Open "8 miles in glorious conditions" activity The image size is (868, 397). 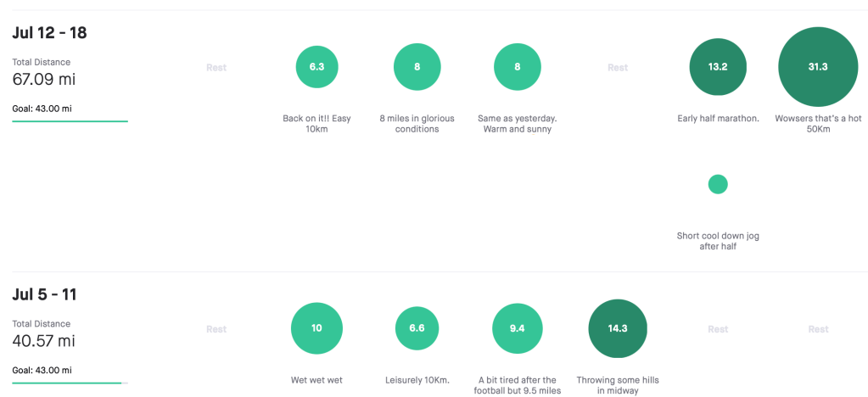click(417, 124)
